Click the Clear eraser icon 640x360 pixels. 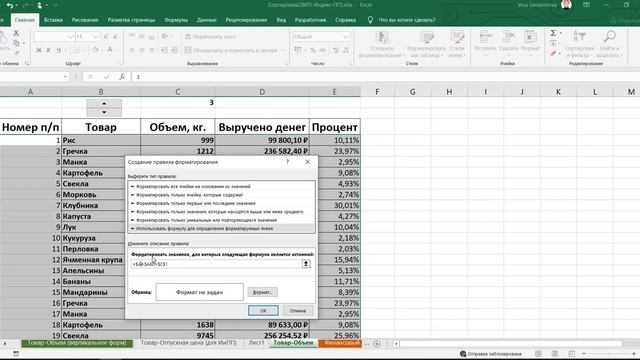(553, 53)
